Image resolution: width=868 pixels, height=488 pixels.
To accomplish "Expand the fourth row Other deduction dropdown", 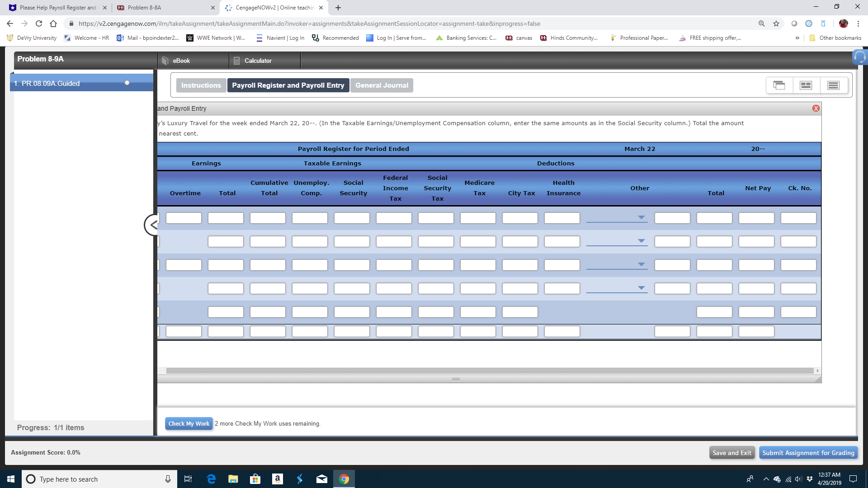I will coord(641,288).
